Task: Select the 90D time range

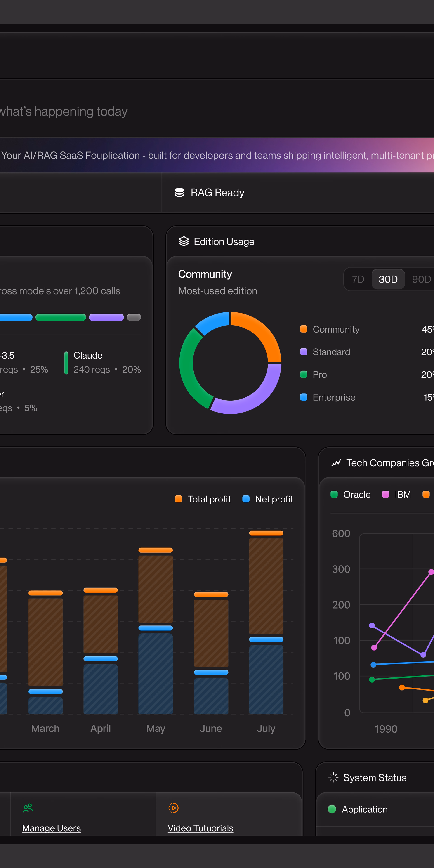Action: tap(421, 279)
